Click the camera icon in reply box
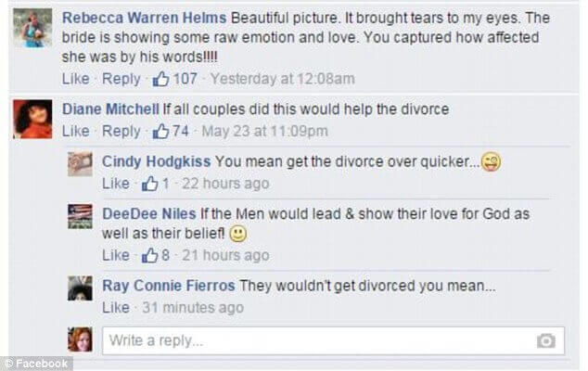The image size is (588, 371). pos(545,341)
